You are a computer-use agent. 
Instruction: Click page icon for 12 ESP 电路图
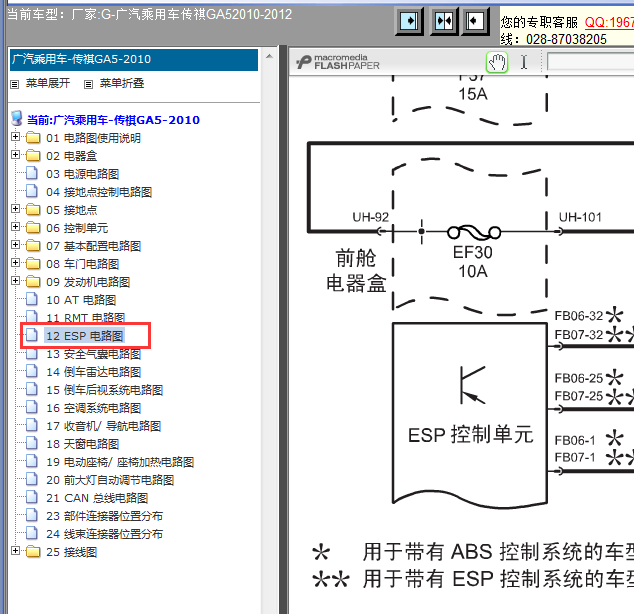coord(32,335)
